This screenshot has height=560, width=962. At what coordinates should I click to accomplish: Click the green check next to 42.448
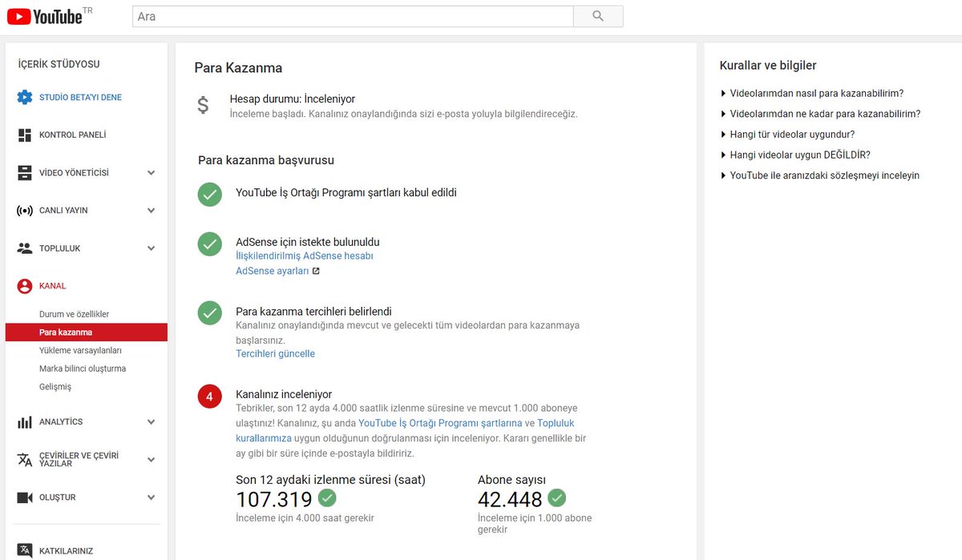pos(557,498)
